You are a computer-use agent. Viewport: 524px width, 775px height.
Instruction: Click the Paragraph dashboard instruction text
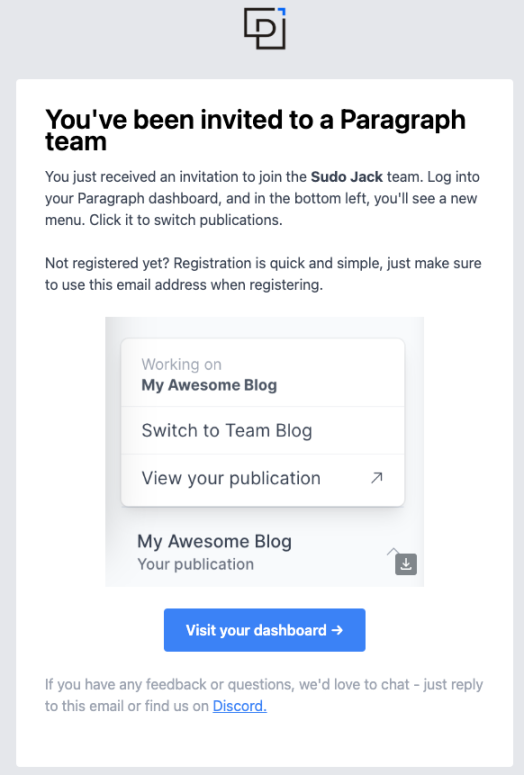(262, 198)
